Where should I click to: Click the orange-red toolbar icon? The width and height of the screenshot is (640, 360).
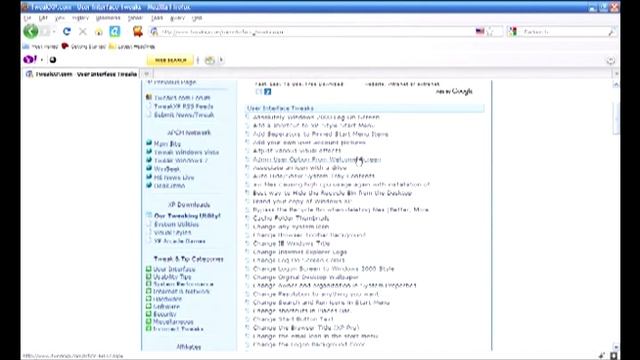point(138,31)
